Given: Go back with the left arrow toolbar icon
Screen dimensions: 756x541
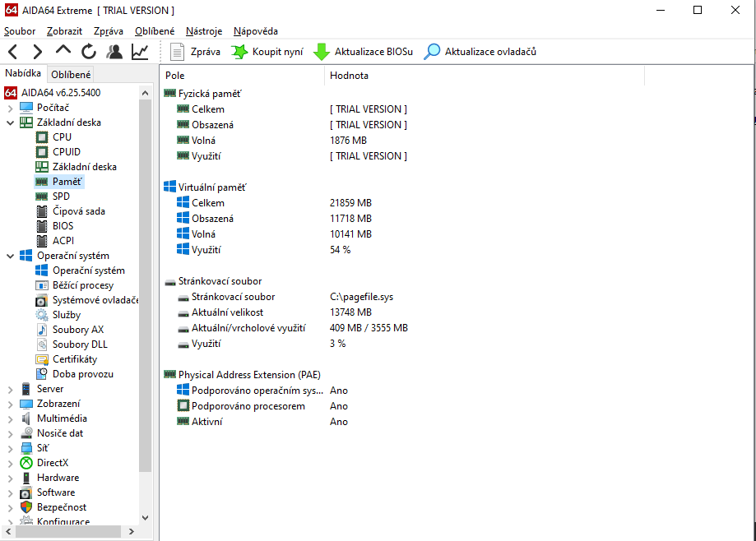Looking at the screenshot, I should click(x=13, y=52).
